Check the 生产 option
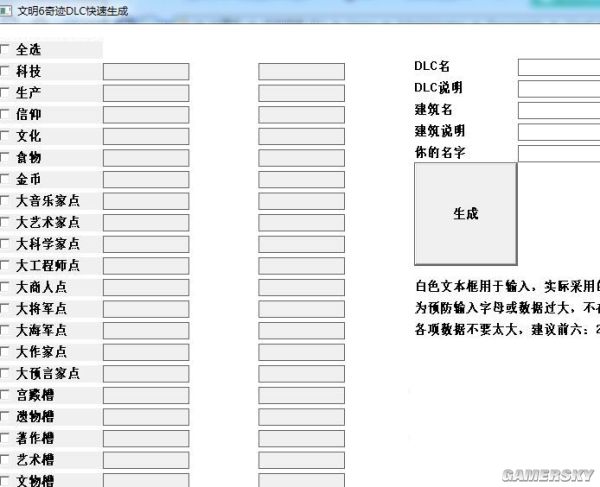The image size is (600, 487). pyautogui.click(x=5, y=92)
